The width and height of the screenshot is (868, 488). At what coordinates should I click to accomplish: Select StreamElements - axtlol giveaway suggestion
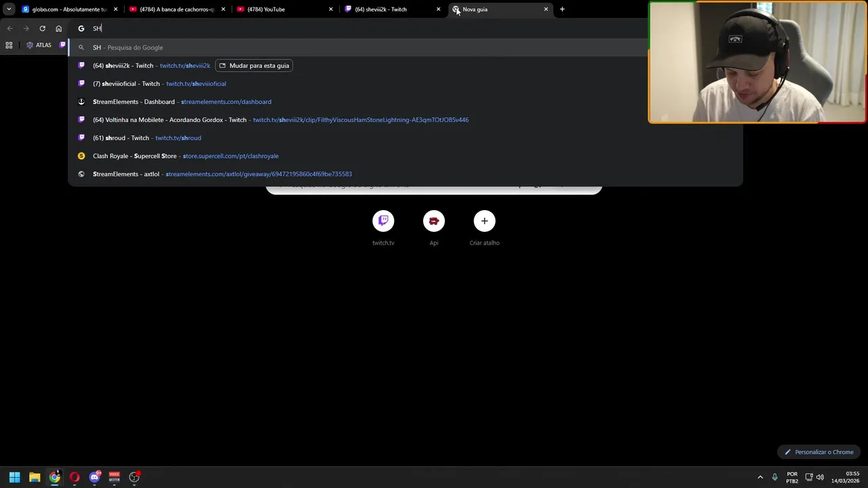[x=406, y=174]
